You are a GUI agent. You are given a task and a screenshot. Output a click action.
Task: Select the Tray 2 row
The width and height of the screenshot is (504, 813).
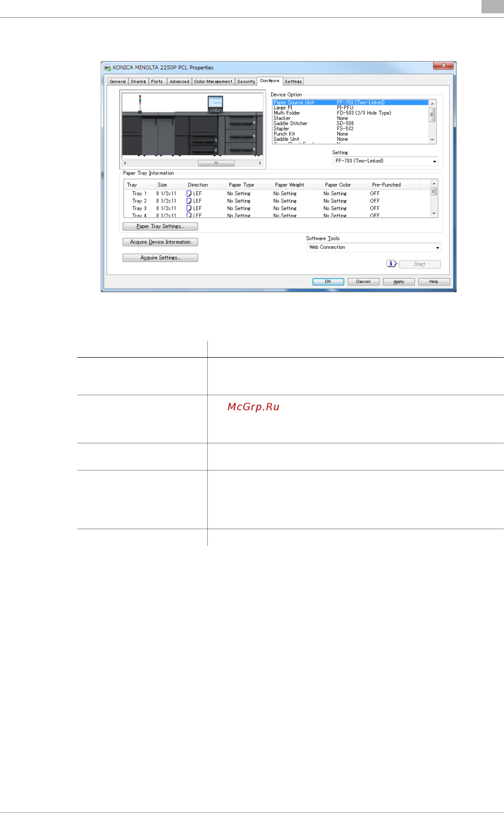277,201
